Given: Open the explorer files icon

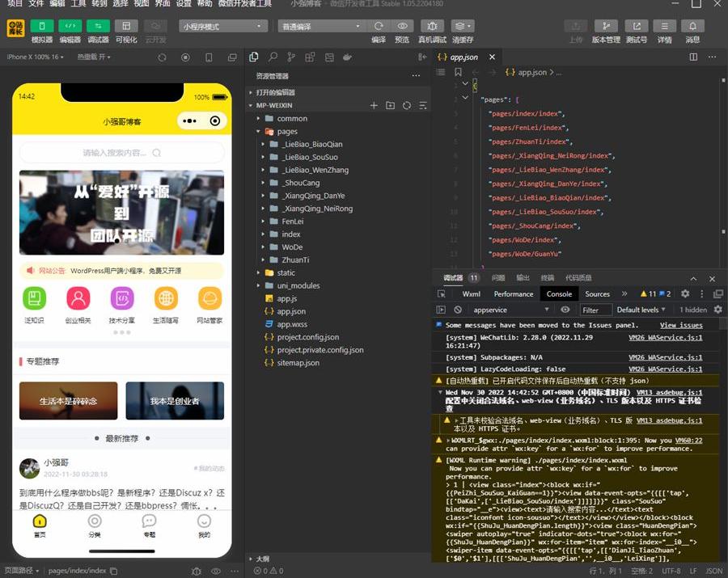Looking at the screenshot, I should 254,57.
